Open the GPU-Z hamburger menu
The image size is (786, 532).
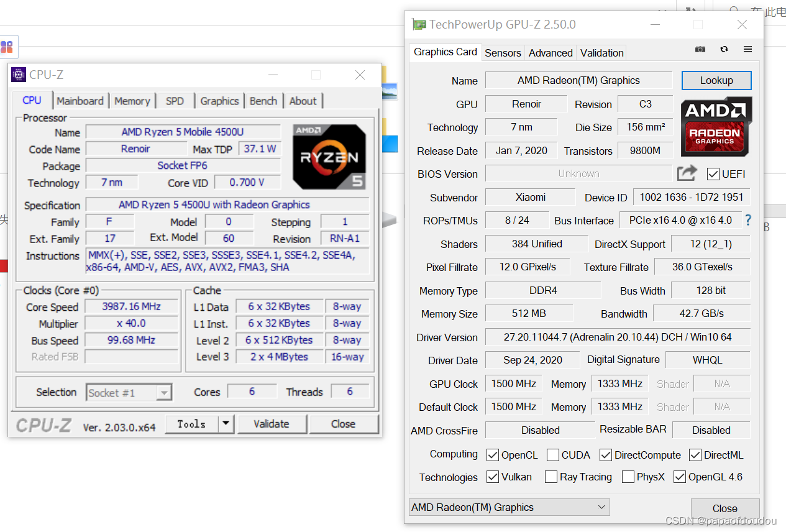pyautogui.click(x=747, y=49)
